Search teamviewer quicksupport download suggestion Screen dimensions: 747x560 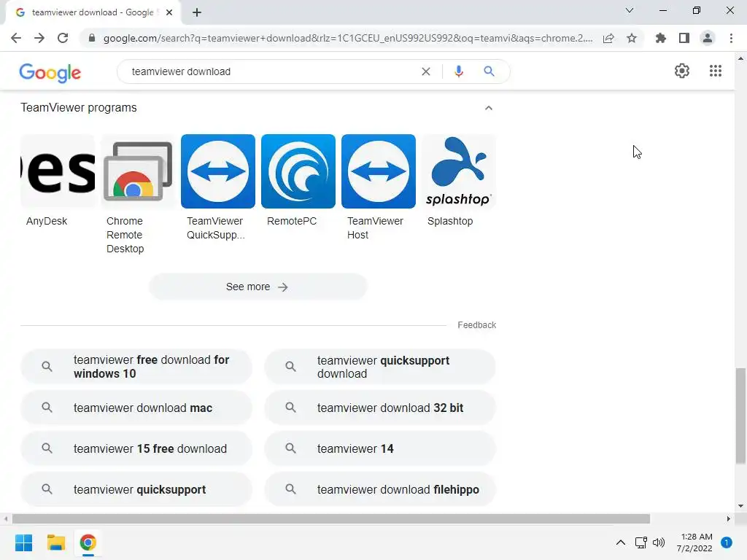tap(380, 367)
